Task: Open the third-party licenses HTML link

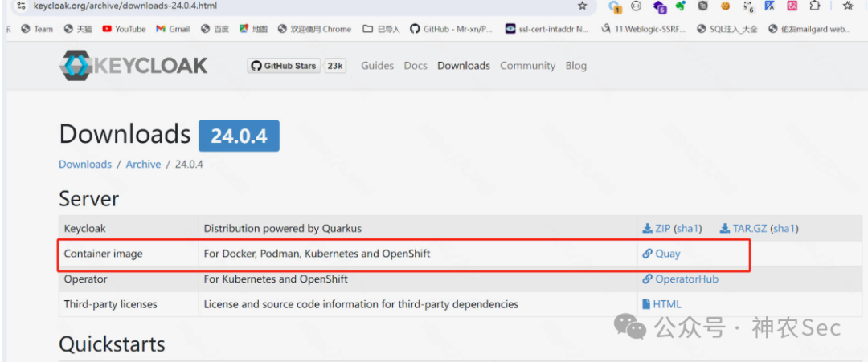Action: (661, 304)
